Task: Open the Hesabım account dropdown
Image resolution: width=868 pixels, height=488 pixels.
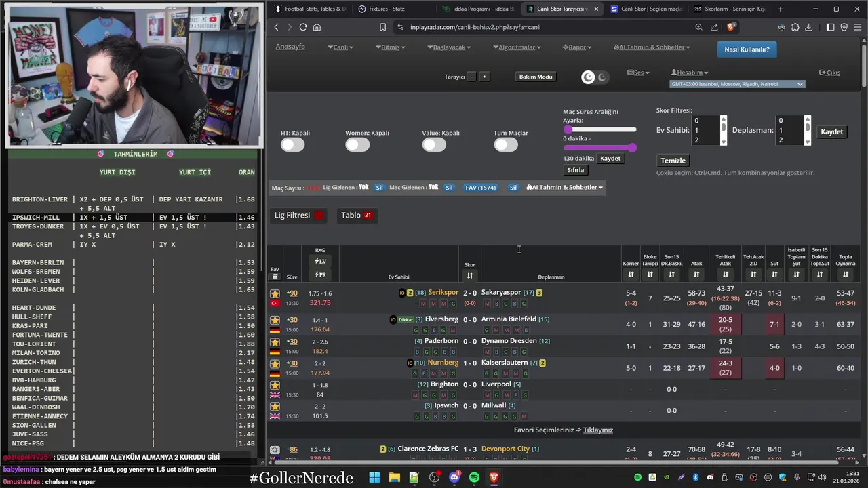Action: coord(690,73)
